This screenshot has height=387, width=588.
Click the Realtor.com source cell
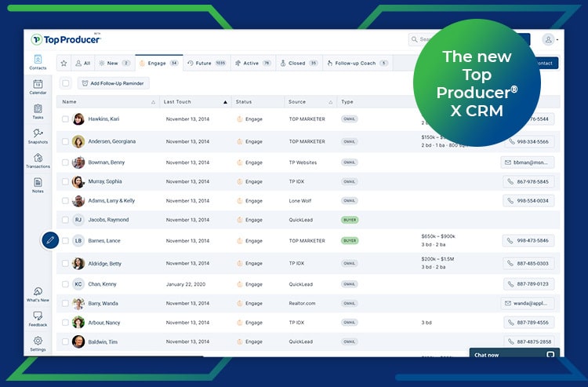(x=303, y=303)
